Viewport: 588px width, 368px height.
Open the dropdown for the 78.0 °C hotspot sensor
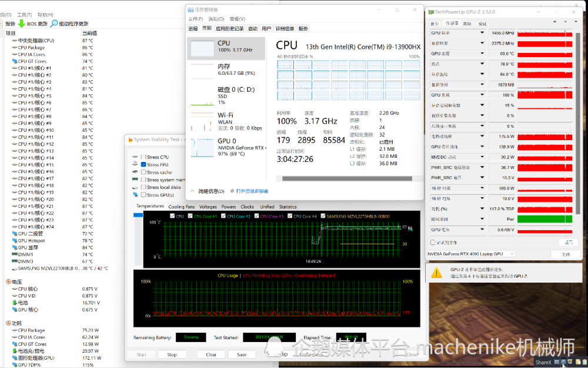pyautogui.click(x=482, y=64)
